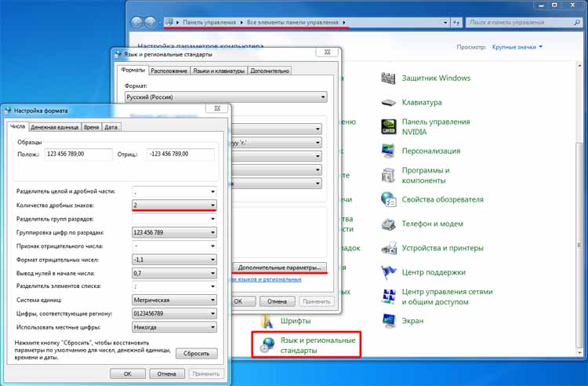Viewport: 588px width, 386px height.
Task: Click OK in Настройка формата dialog
Action: (128, 373)
